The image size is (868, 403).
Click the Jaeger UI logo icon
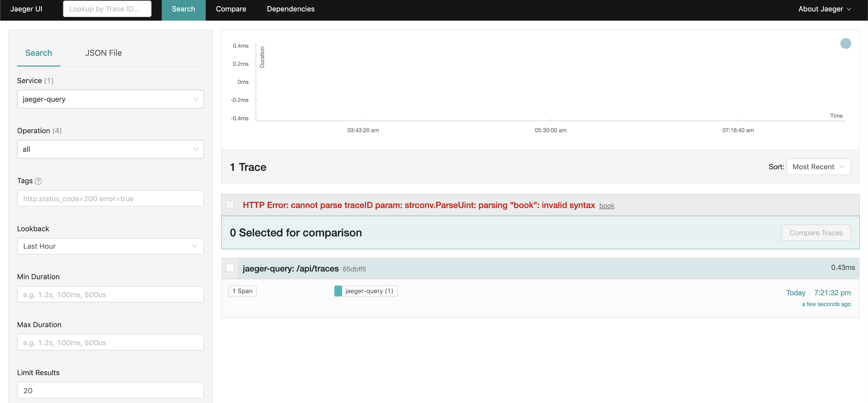pos(26,9)
